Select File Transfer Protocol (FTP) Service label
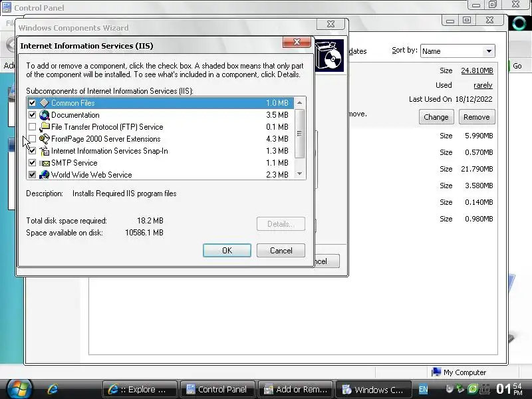Screen dimensions: 532x399 tap(107, 127)
